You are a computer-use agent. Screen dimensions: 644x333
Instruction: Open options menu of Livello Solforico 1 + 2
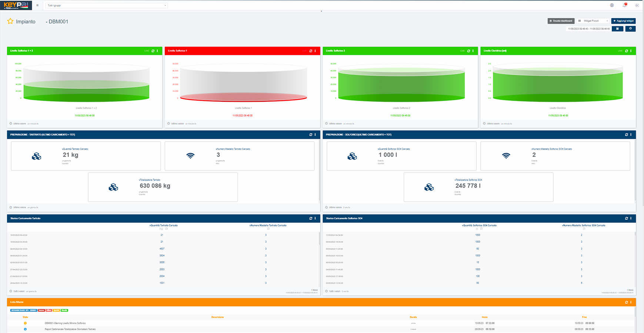(157, 51)
